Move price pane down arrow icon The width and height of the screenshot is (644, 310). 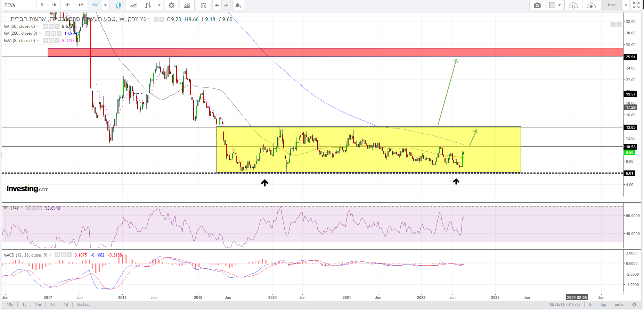613,24
